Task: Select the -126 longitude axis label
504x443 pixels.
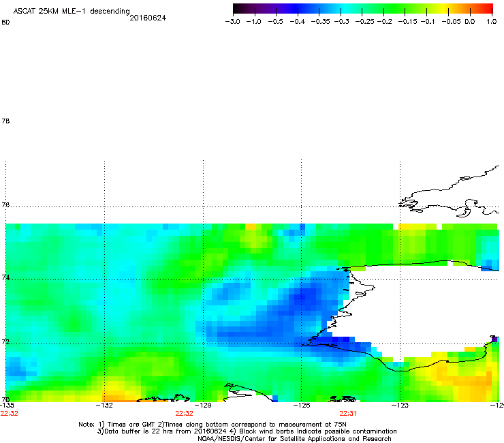Action: (x=302, y=405)
